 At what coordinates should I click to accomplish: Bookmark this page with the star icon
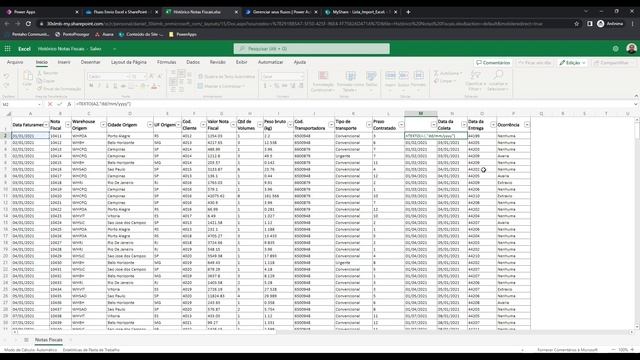pos(576,24)
